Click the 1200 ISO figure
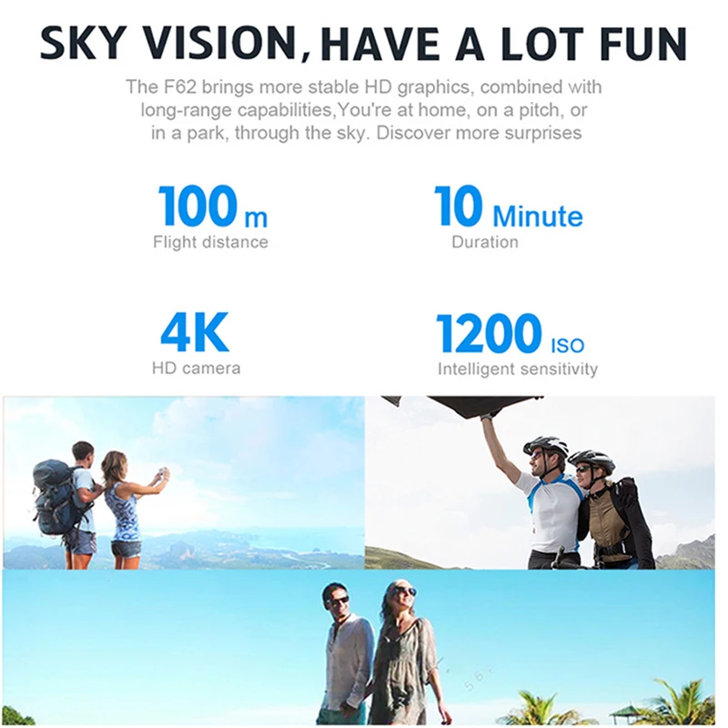Screen dimensions: 728x728 point(510,332)
